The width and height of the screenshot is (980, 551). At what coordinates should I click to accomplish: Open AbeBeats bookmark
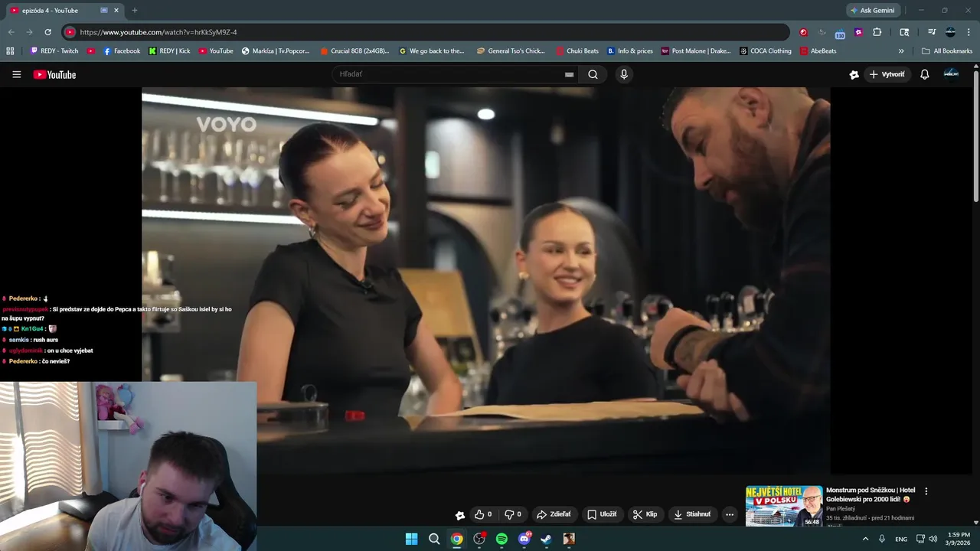[x=818, y=51]
